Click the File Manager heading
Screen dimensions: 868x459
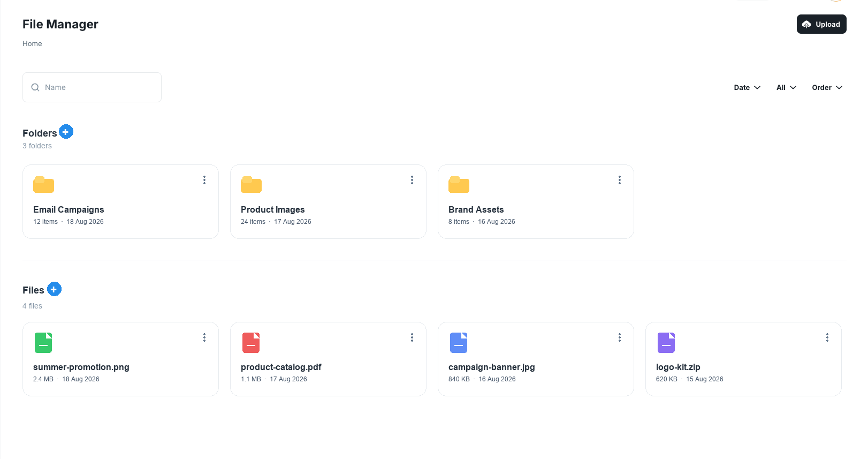[x=60, y=24]
